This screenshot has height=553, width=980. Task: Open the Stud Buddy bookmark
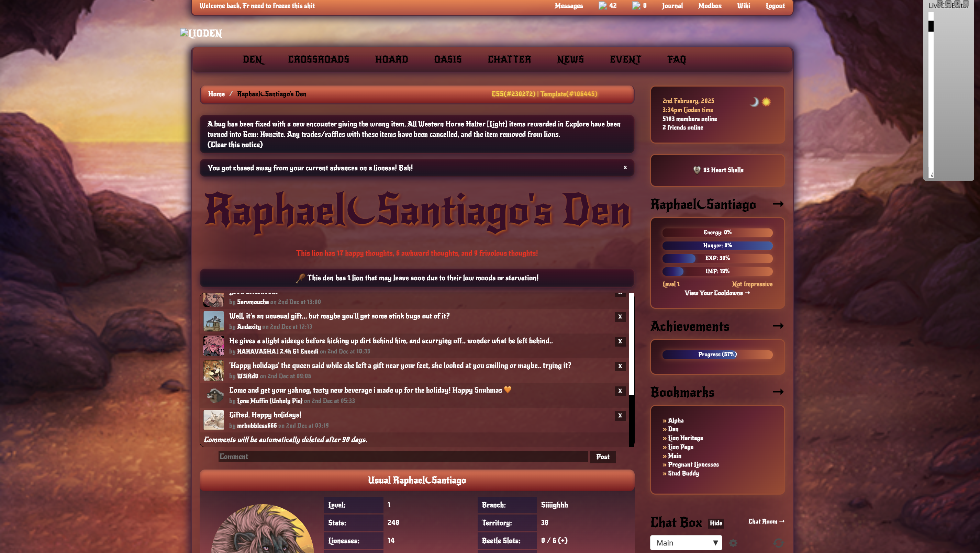point(683,473)
